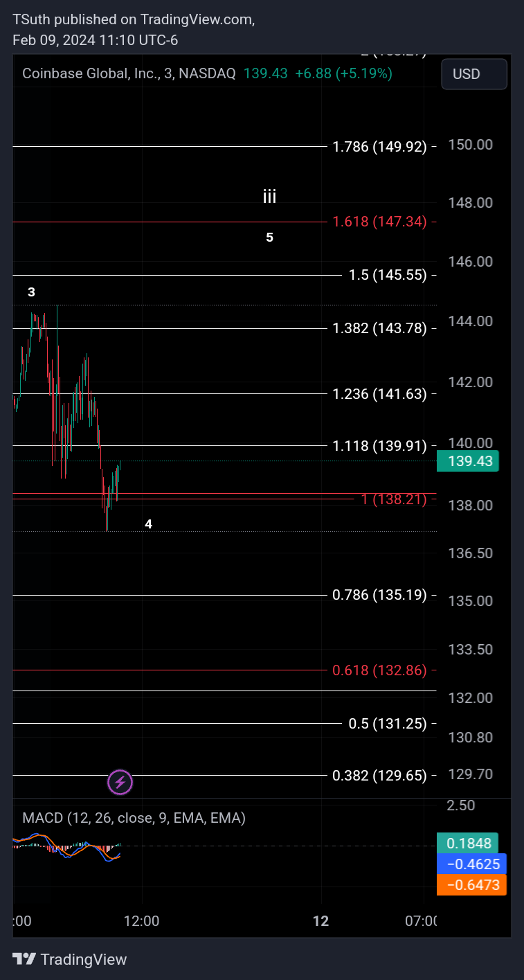
Task: Open the USD currency selector
Action: point(474,74)
